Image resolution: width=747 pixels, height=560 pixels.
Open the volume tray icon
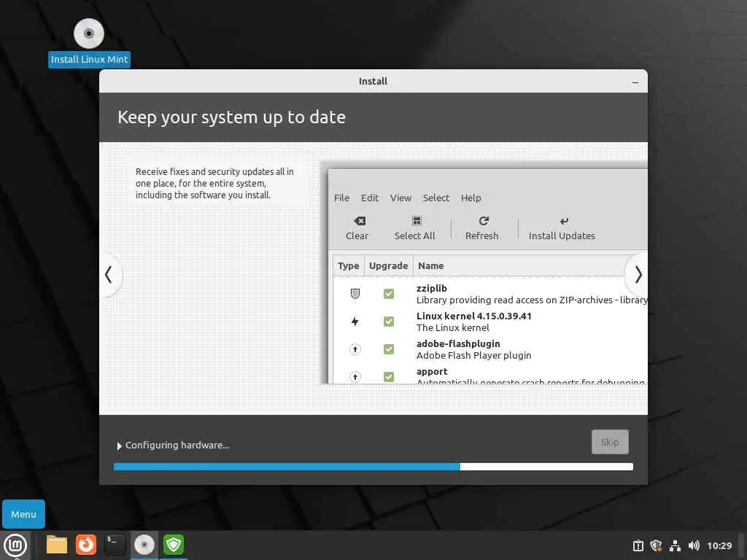[694, 545]
